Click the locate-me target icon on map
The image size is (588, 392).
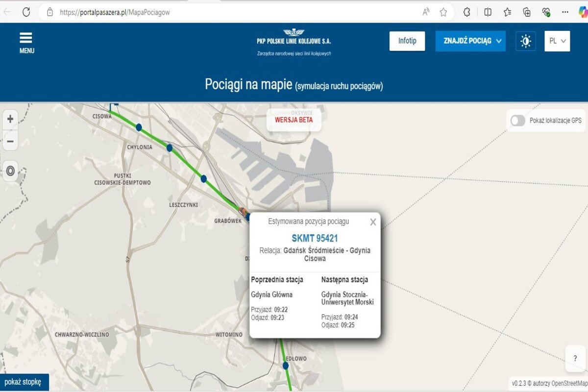(x=10, y=171)
